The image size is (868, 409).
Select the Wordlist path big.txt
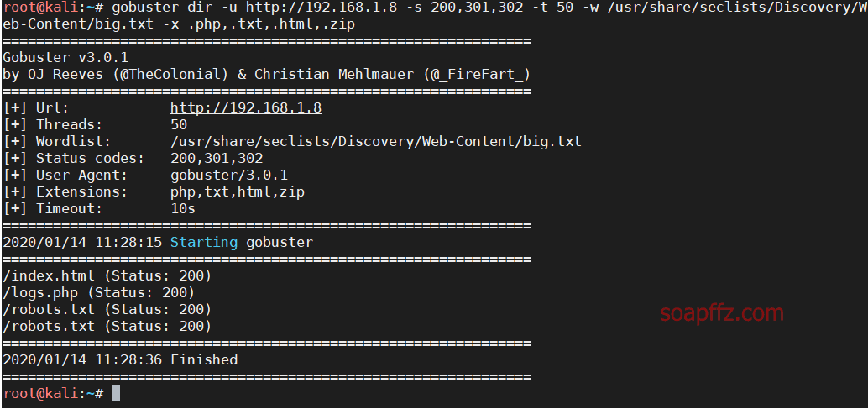click(x=376, y=142)
